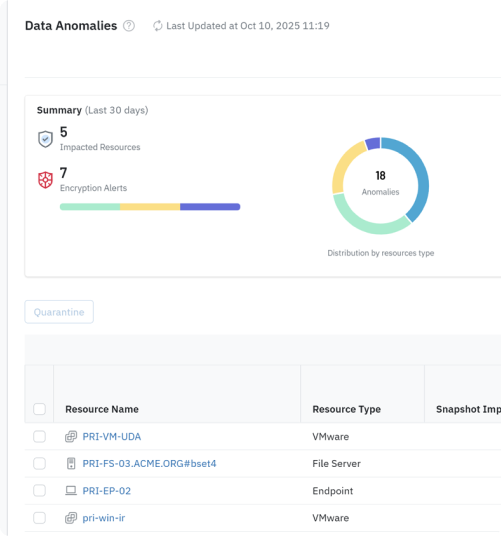Image resolution: width=501 pixels, height=536 pixels.
Task: Click the VMware icon beside pri-win-ir
Action: [x=71, y=518]
